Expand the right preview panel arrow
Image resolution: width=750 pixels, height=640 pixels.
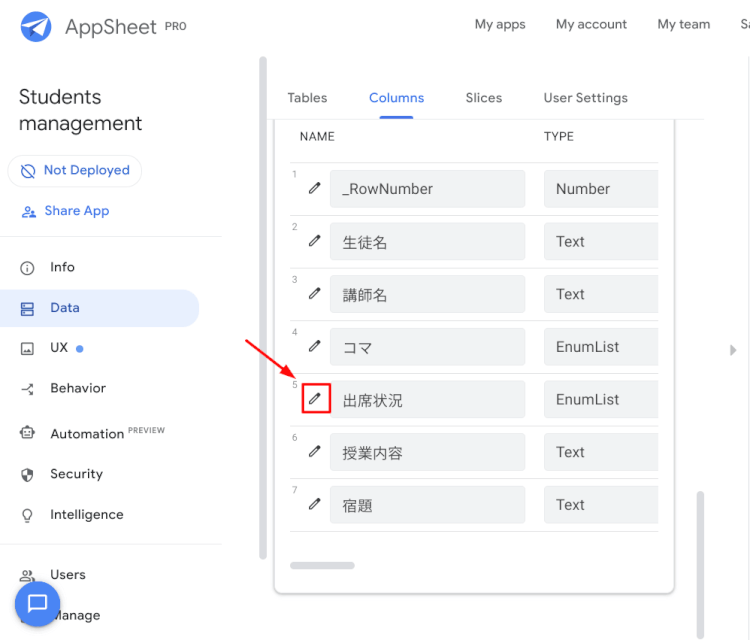[733, 350]
